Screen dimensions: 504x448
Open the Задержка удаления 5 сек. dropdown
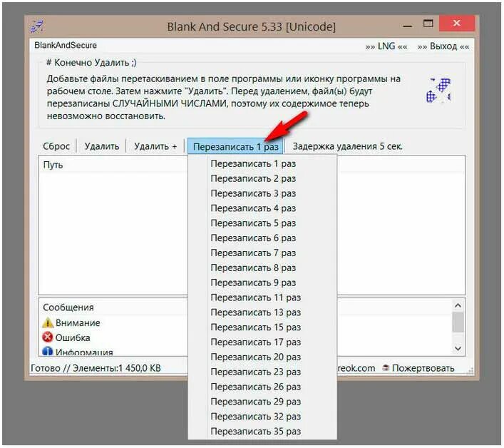pyautogui.click(x=347, y=146)
